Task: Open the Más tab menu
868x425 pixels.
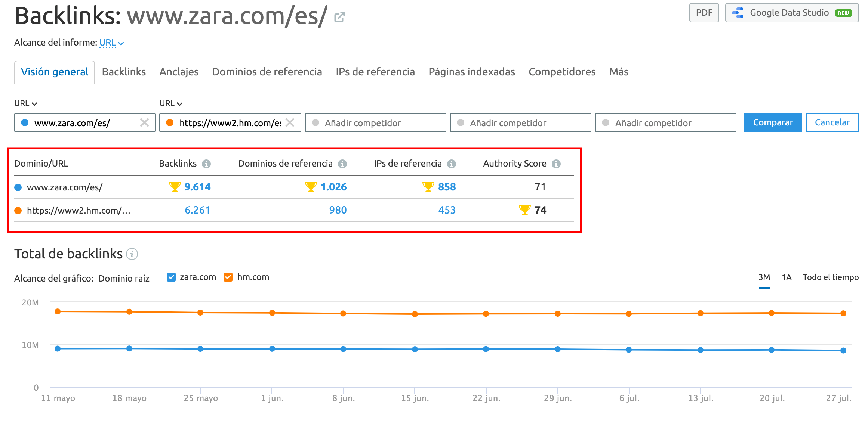Action: pos(619,72)
